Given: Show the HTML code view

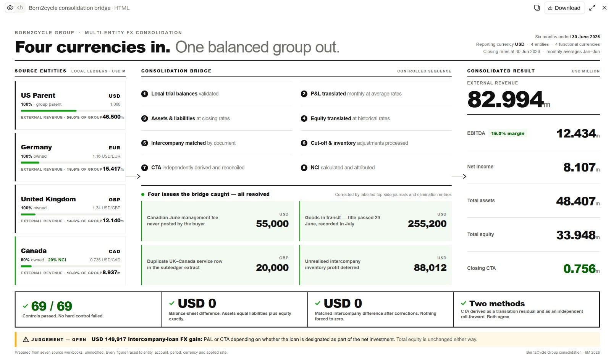Looking at the screenshot, I should point(20,8).
